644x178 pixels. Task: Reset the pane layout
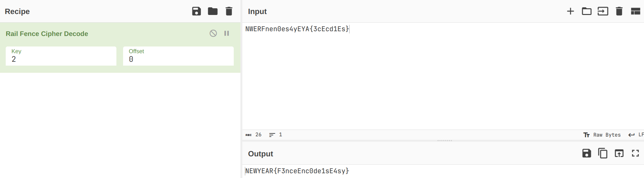point(635,11)
